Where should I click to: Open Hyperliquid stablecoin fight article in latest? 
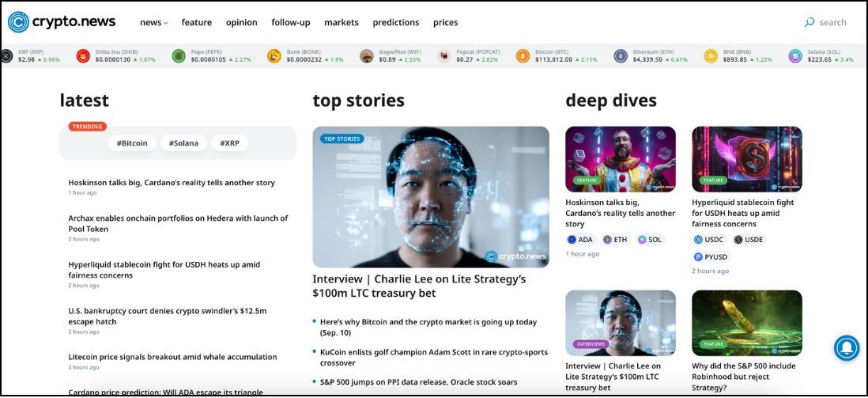coord(164,270)
